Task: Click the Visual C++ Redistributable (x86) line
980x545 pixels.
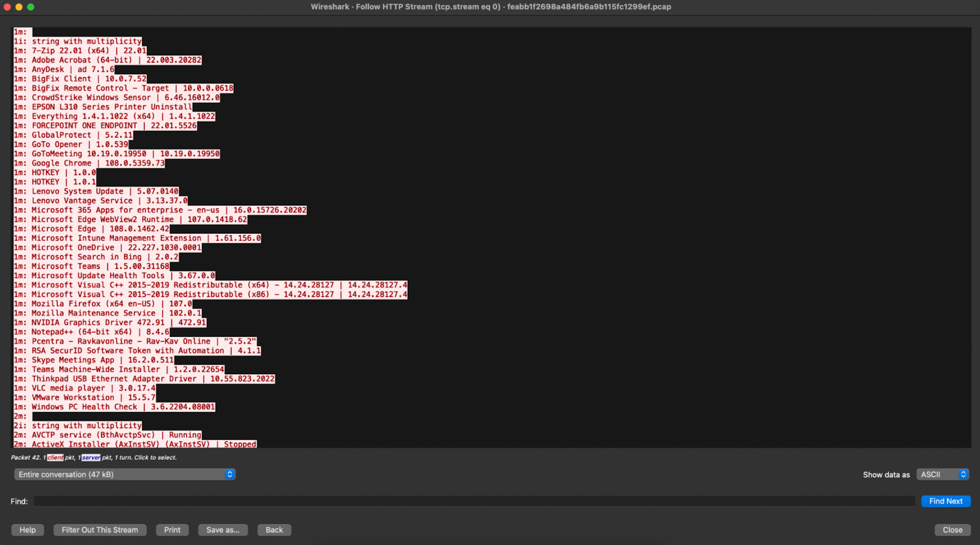Action: (x=211, y=295)
